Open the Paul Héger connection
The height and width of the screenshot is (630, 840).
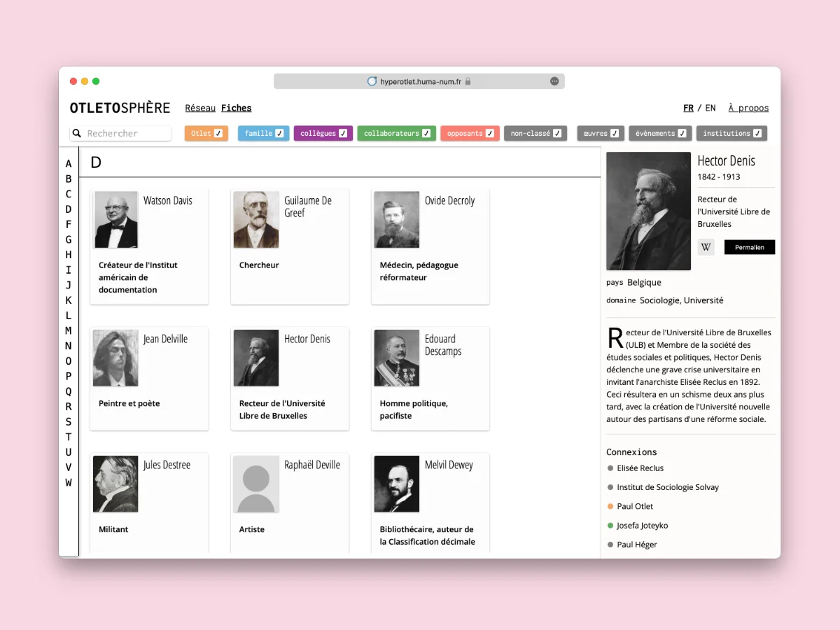point(637,545)
